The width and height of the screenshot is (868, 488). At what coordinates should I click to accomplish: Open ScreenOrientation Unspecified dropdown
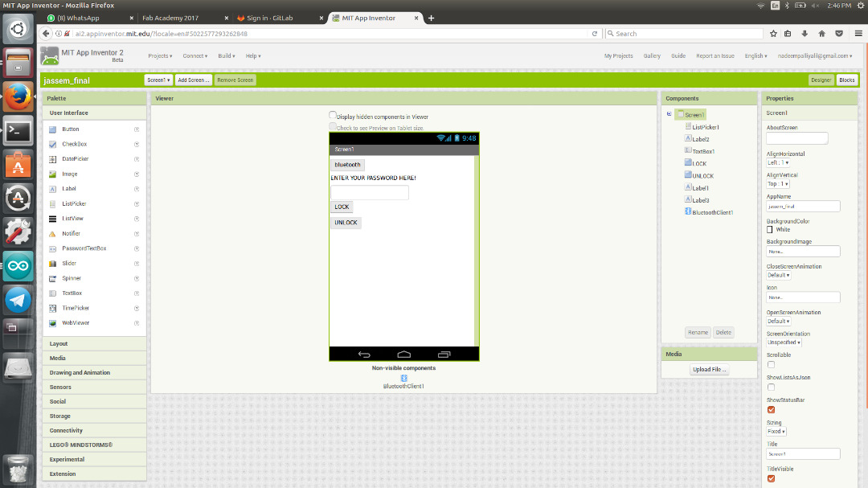point(784,342)
